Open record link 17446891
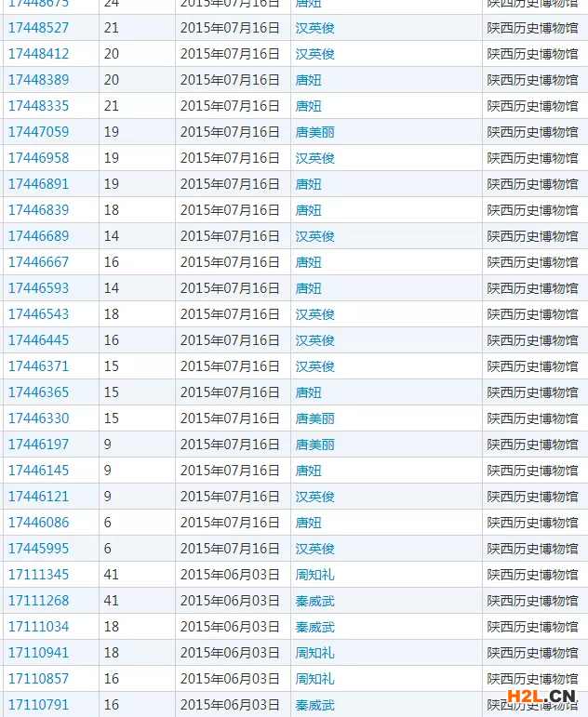 tap(38, 184)
